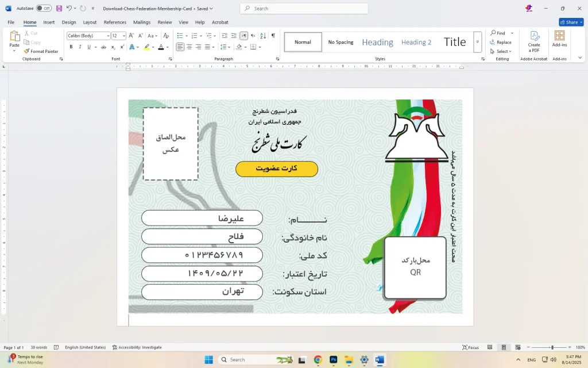588x368 pixels.
Task: Open the Review tab
Action: 165,22
